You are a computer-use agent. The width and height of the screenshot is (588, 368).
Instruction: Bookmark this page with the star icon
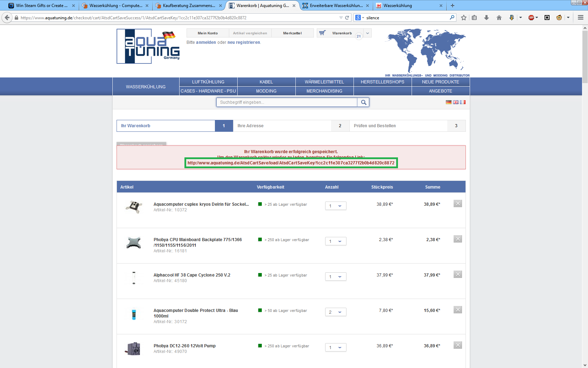pos(464,18)
